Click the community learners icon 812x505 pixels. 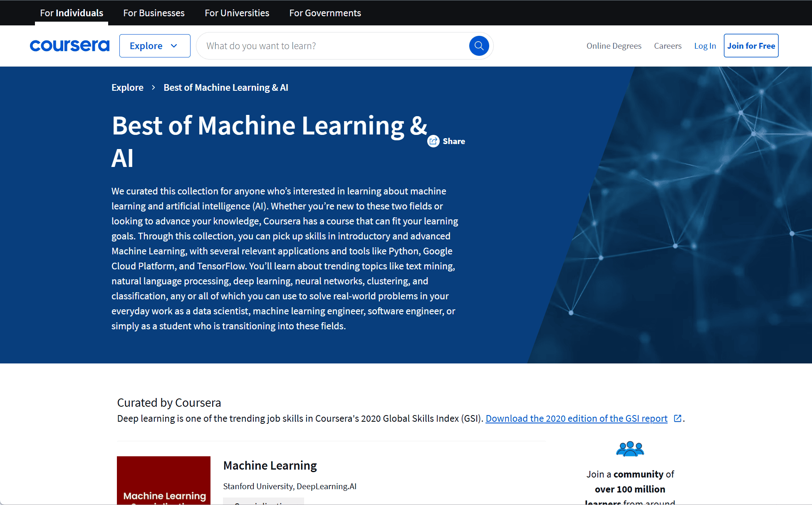(629, 448)
